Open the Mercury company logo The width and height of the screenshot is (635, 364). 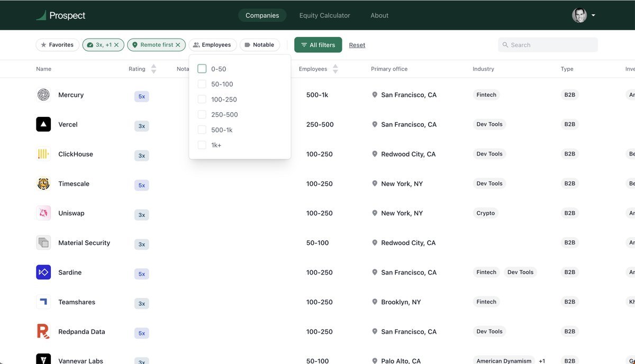click(x=43, y=95)
